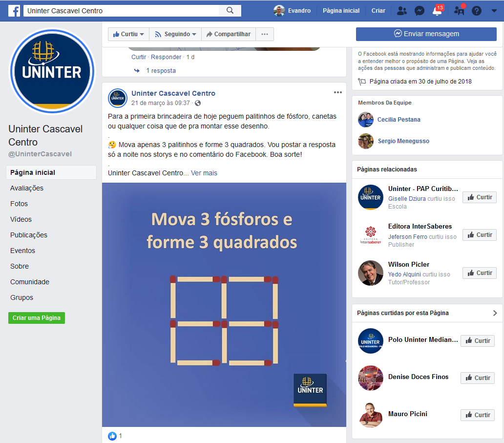Click the Enviar mensagem button
504x443 pixels.
click(x=426, y=34)
